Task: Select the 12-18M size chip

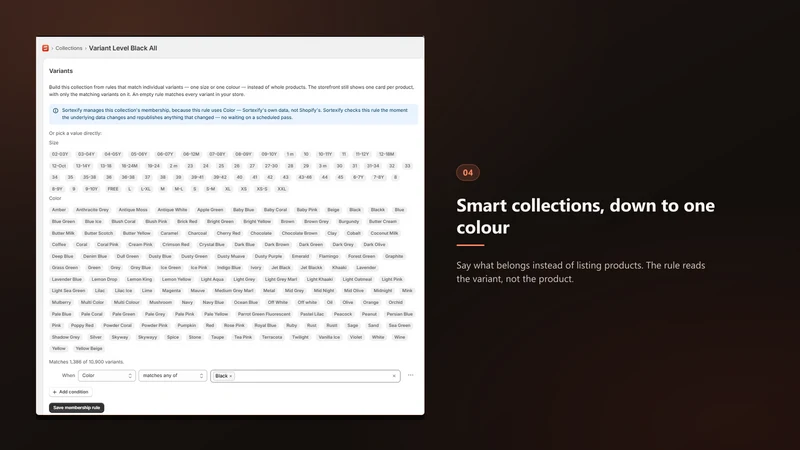Action: click(386, 154)
